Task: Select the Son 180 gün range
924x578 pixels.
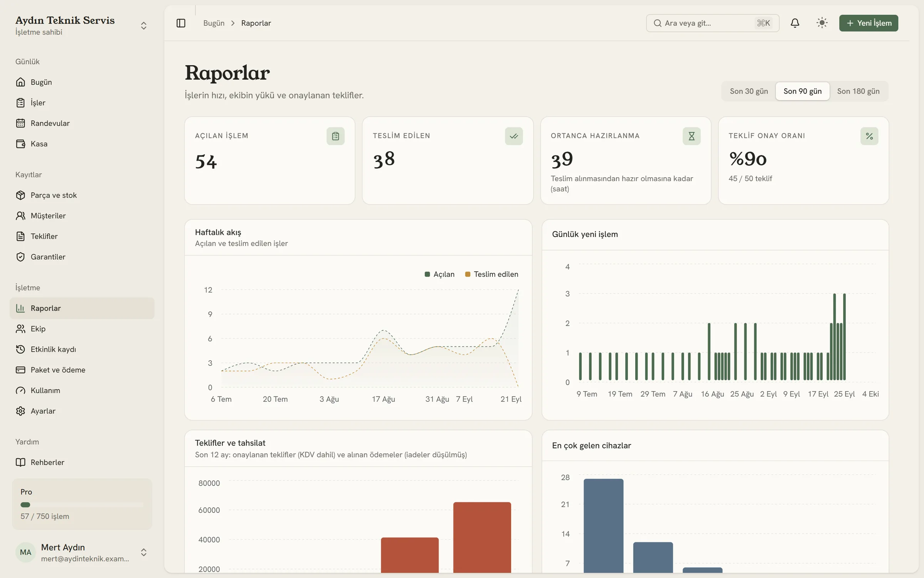Action: 858,91
